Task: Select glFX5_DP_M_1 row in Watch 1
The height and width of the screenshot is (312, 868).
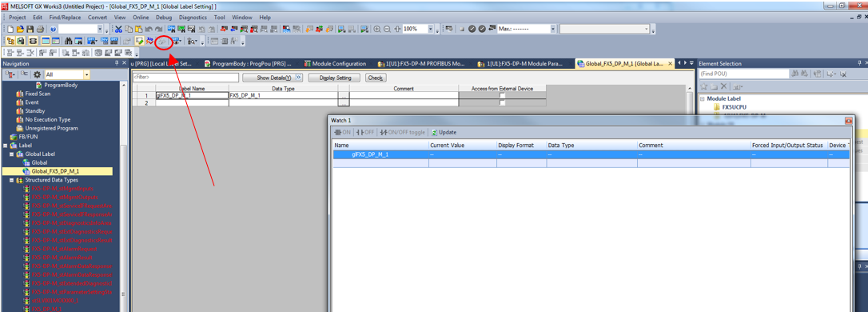Action: click(591, 154)
